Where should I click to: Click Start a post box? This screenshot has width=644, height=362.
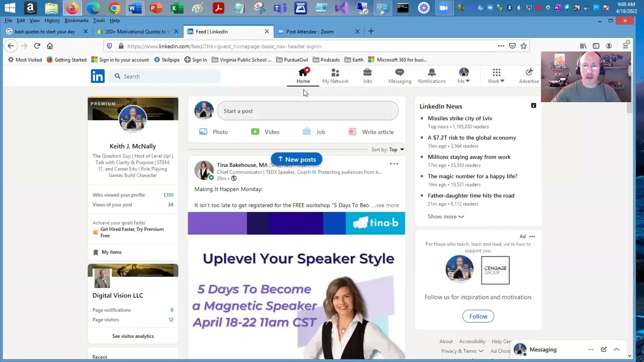(307, 111)
